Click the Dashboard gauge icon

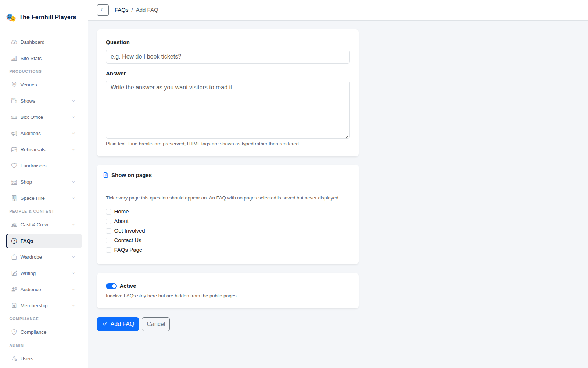tap(14, 42)
